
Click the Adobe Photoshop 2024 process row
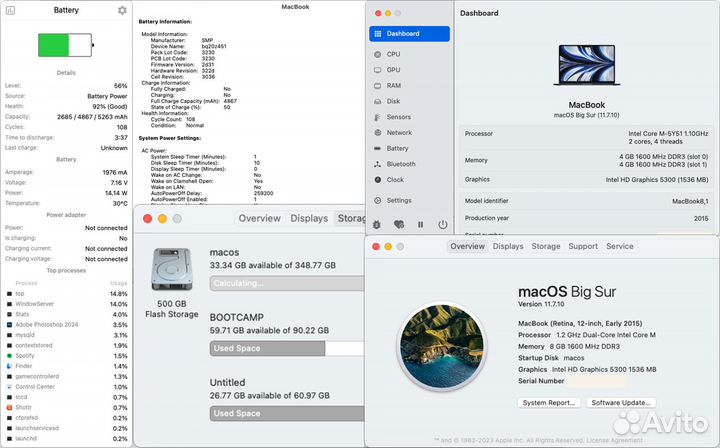[67, 325]
